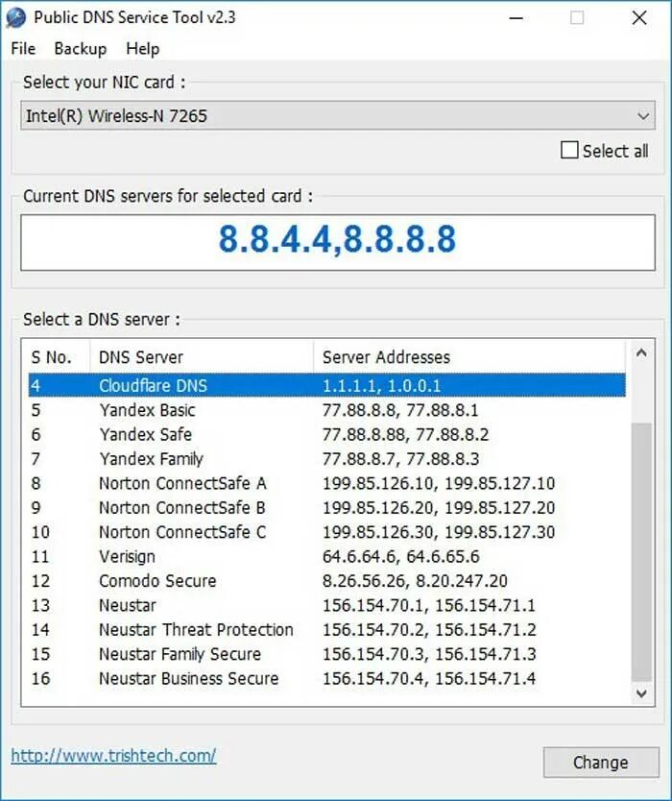Select Neustar Business Secure entry

pos(326,678)
